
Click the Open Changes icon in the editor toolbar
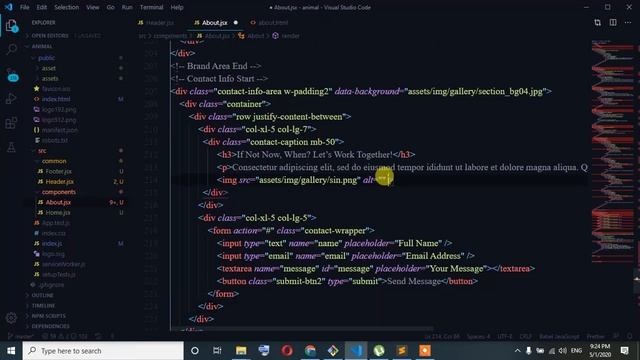tap(598, 22)
